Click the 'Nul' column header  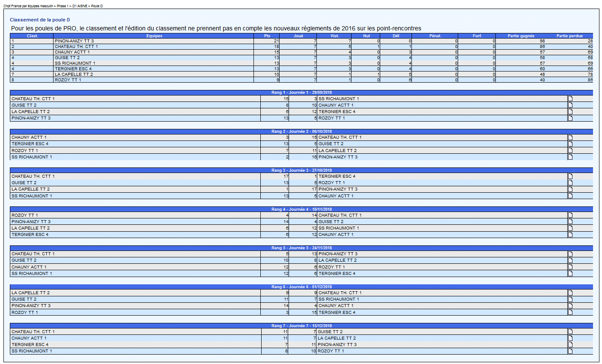(x=367, y=36)
